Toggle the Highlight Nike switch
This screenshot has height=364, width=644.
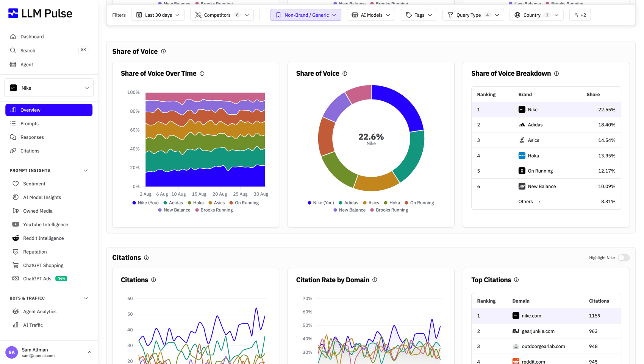624,258
